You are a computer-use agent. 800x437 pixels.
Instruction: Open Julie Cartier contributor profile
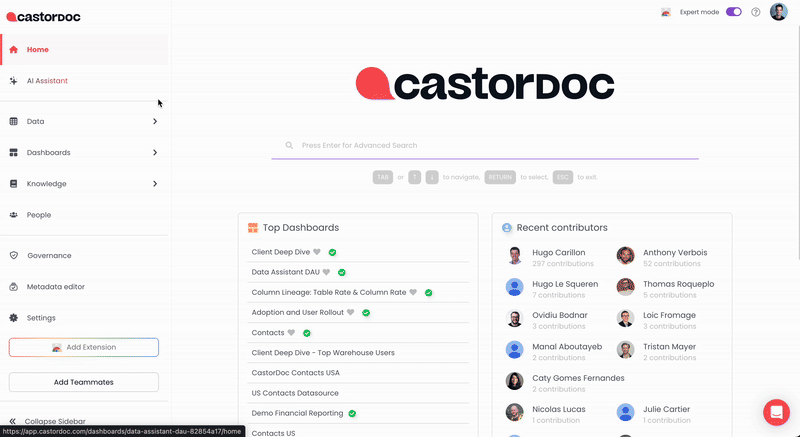666,409
